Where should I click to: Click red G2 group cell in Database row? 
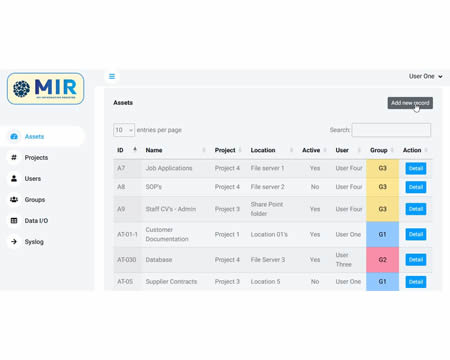tap(382, 260)
